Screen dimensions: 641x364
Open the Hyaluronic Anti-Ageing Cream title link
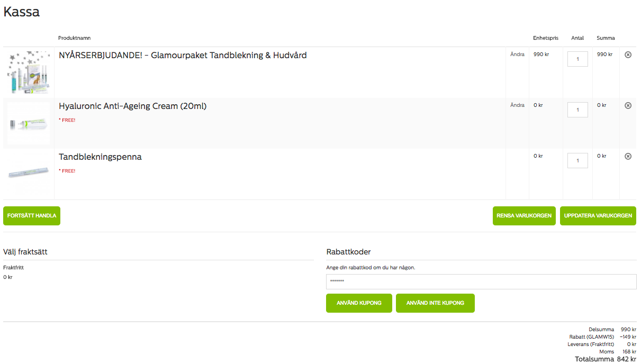pyautogui.click(x=133, y=106)
